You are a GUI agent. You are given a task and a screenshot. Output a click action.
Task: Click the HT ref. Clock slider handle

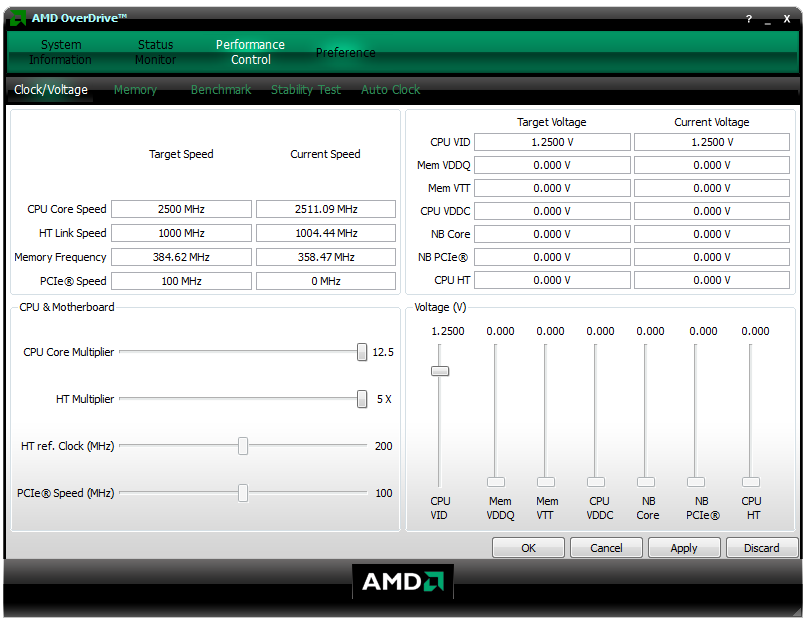[x=243, y=446]
